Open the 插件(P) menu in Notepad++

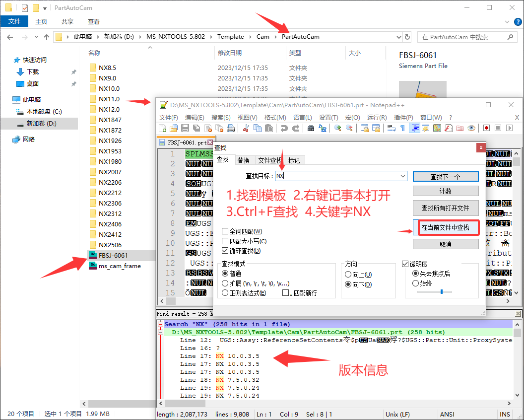click(403, 117)
